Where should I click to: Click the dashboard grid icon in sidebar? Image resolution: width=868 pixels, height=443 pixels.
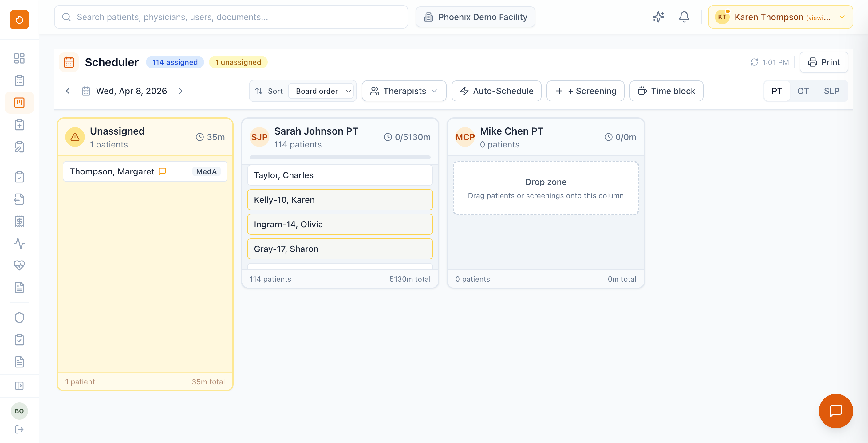[19, 58]
